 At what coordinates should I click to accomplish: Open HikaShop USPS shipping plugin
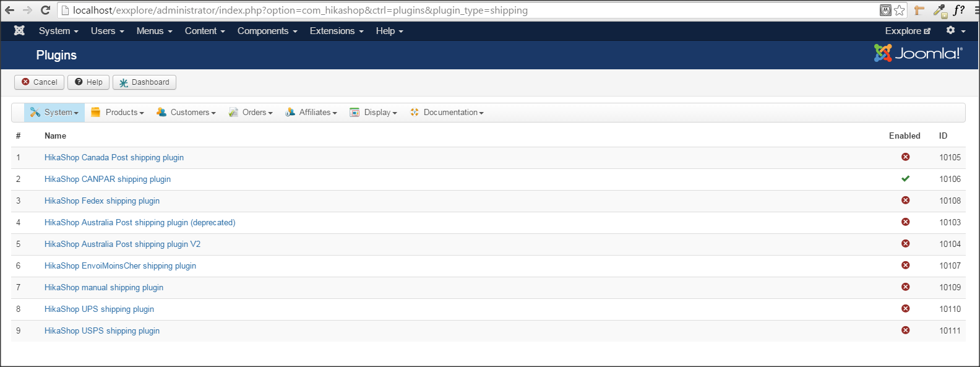point(102,330)
